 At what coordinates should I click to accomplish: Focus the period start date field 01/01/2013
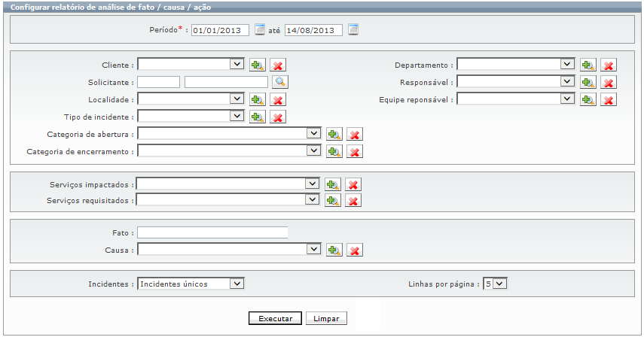click(x=220, y=30)
